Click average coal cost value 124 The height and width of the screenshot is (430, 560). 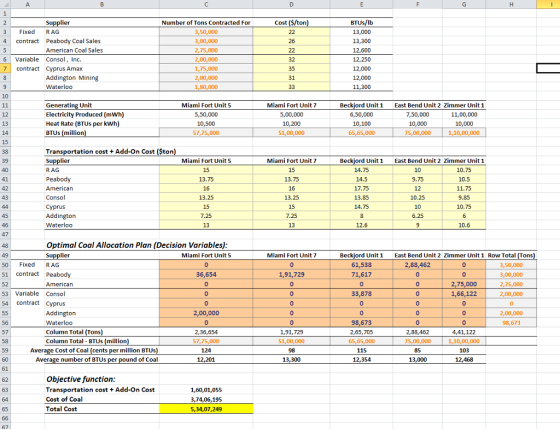(206, 350)
